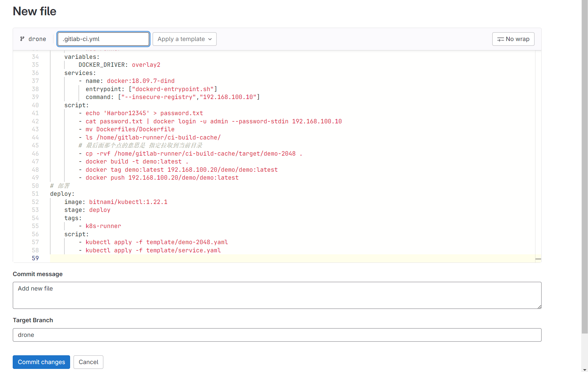Click 'kubectl apply -f template/demo-2048.yaml' line
Screen dimensions: 588x372
tap(153, 242)
